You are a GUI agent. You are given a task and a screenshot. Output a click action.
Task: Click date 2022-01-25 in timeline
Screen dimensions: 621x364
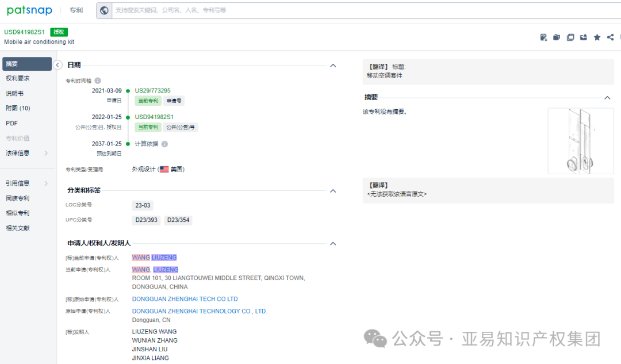click(x=106, y=117)
